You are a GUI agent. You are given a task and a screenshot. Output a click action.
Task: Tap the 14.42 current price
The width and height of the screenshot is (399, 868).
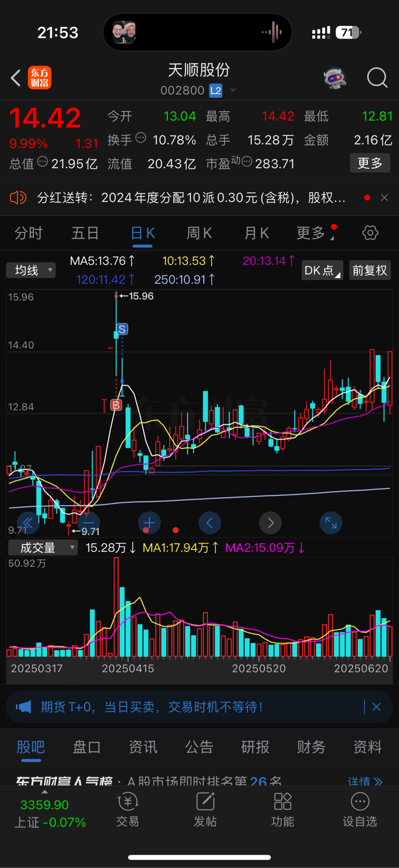coord(45,117)
